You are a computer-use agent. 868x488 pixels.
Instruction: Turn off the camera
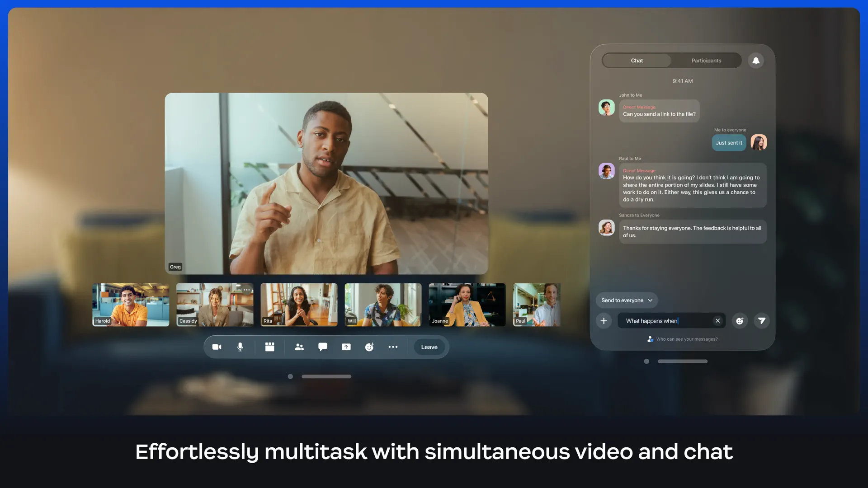[x=217, y=347]
